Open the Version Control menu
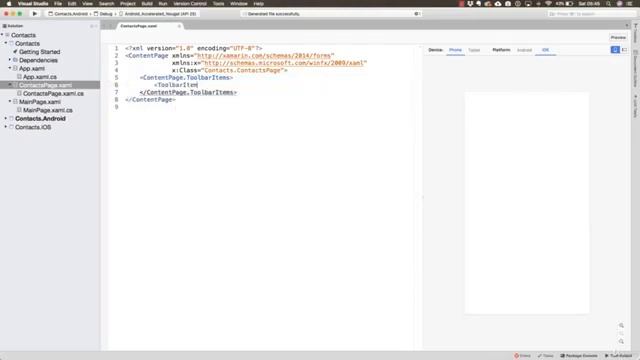Image resolution: width=640 pixels, height=360 pixels. 190,4
